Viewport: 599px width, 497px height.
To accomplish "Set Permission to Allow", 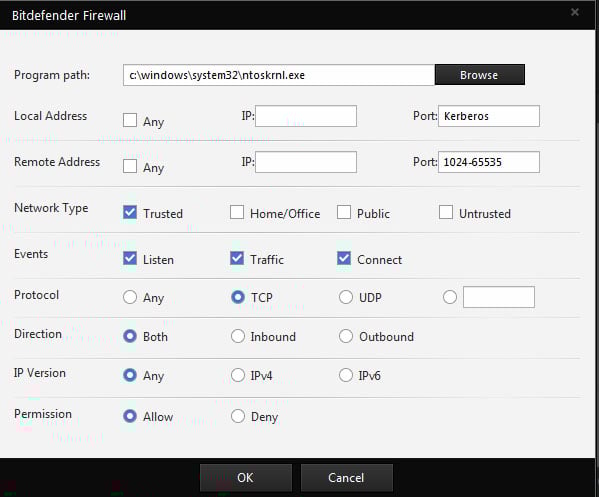I will 130,416.
